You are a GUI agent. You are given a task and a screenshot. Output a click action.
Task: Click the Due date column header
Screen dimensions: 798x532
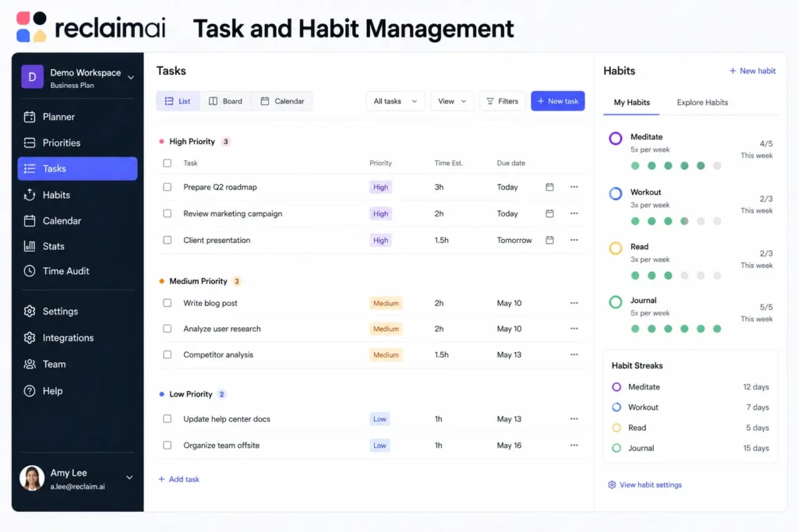511,163
